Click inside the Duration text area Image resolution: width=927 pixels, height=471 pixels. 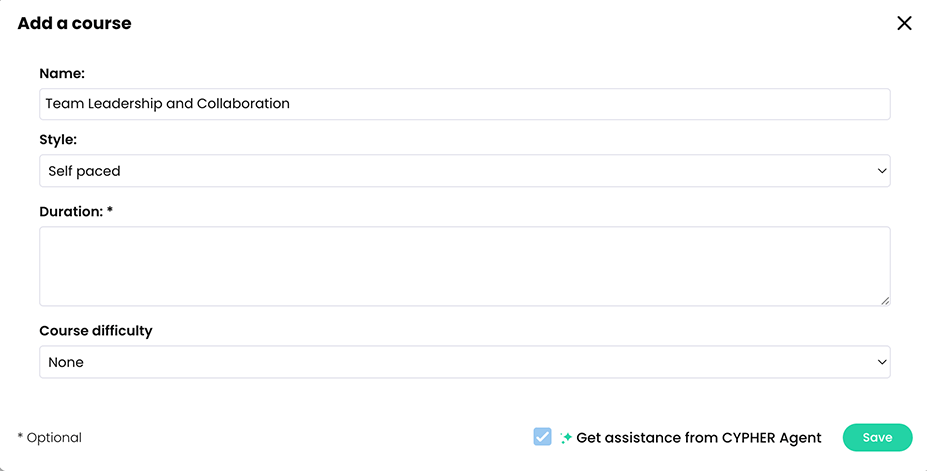pyautogui.click(x=464, y=265)
